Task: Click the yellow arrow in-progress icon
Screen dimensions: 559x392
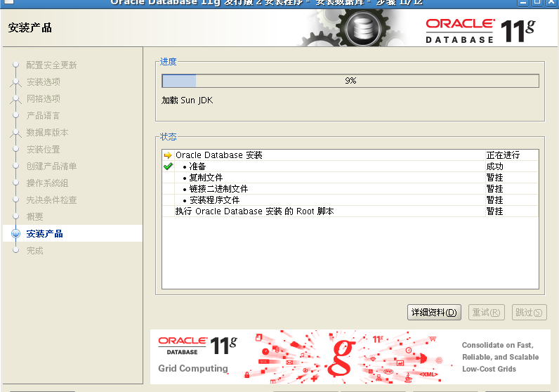Action: click(x=168, y=155)
